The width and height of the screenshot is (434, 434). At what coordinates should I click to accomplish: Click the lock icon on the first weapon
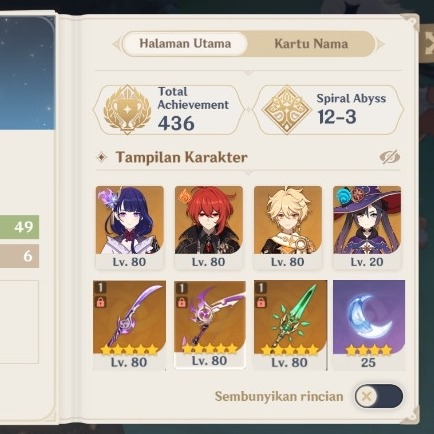101,302
